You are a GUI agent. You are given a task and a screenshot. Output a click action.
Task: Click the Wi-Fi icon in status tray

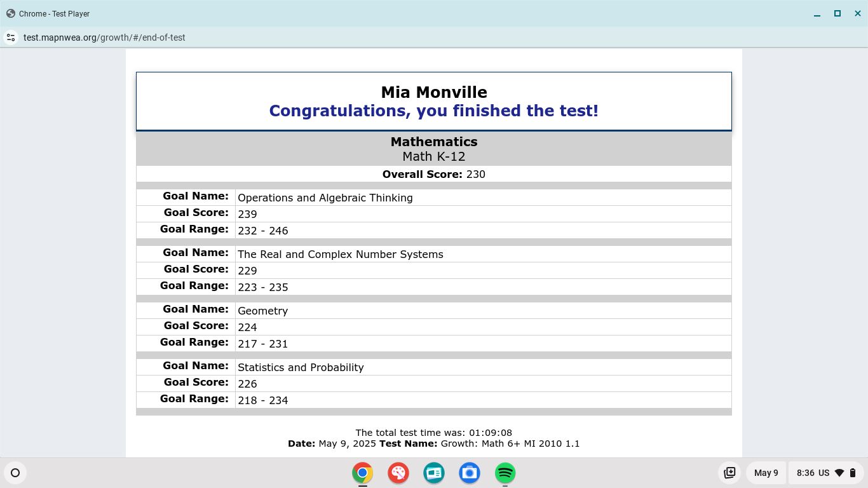tap(839, 473)
